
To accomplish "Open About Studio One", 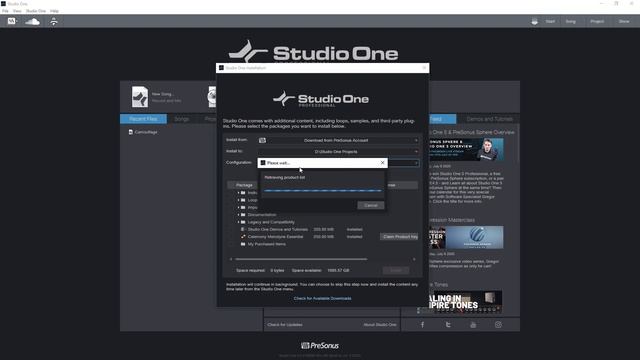I will (x=380, y=325).
